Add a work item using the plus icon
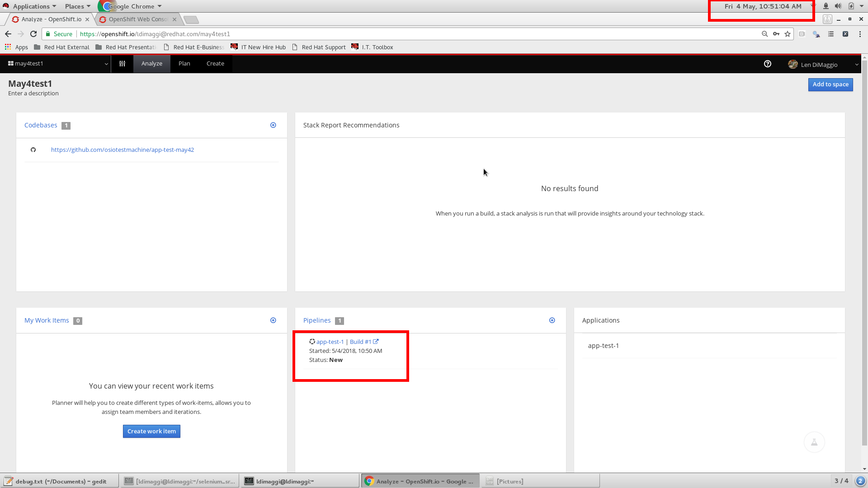 coord(273,320)
